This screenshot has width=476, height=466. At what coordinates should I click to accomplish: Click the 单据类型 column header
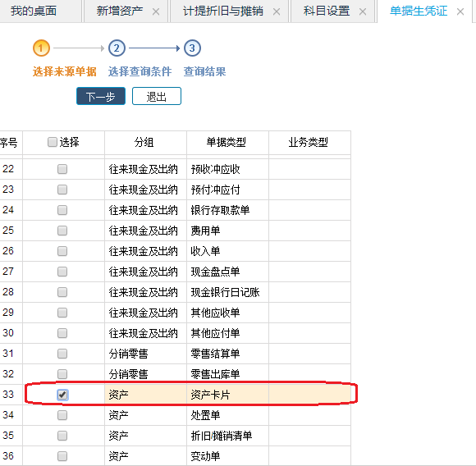pyautogui.click(x=227, y=143)
